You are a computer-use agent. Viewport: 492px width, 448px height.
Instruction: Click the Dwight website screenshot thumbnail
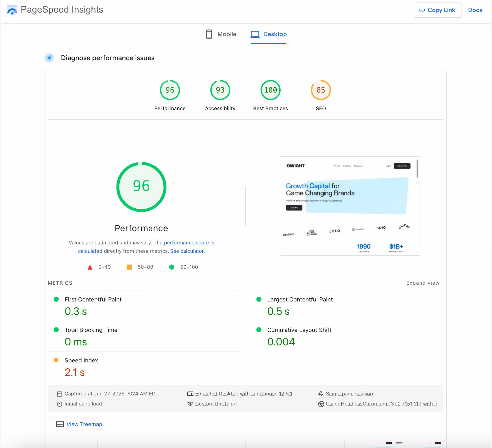coord(349,206)
